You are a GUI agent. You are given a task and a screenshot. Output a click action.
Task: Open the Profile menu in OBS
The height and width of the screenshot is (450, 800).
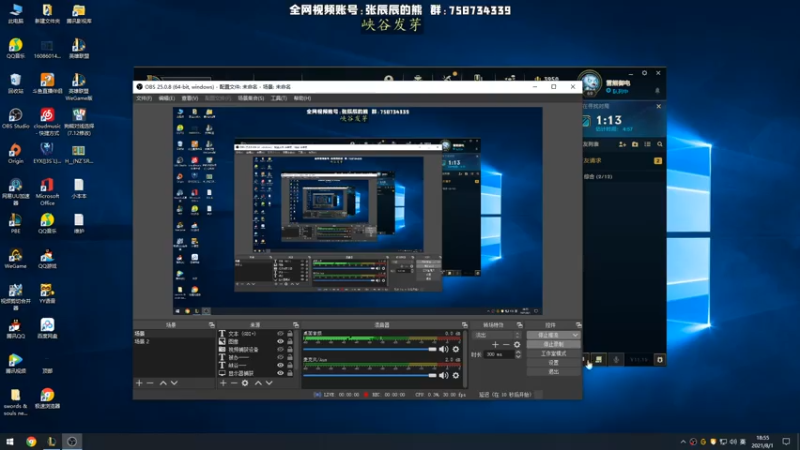[218, 98]
